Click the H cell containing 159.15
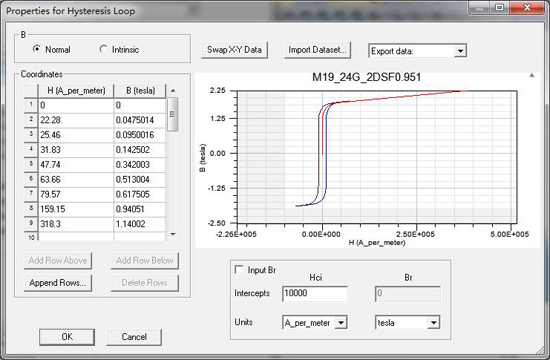Image resolution: width=550 pixels, height=360 pixels. pyautogui.click(x=76, y=209)
